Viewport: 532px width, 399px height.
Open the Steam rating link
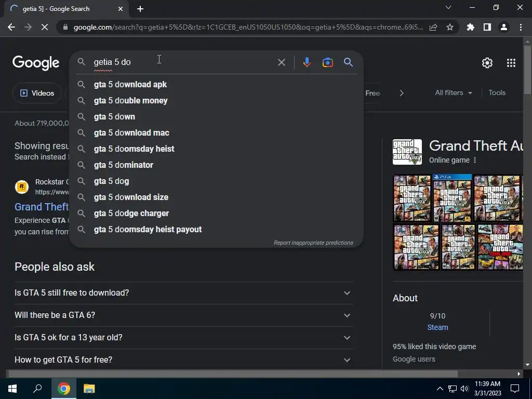[437, 327]
